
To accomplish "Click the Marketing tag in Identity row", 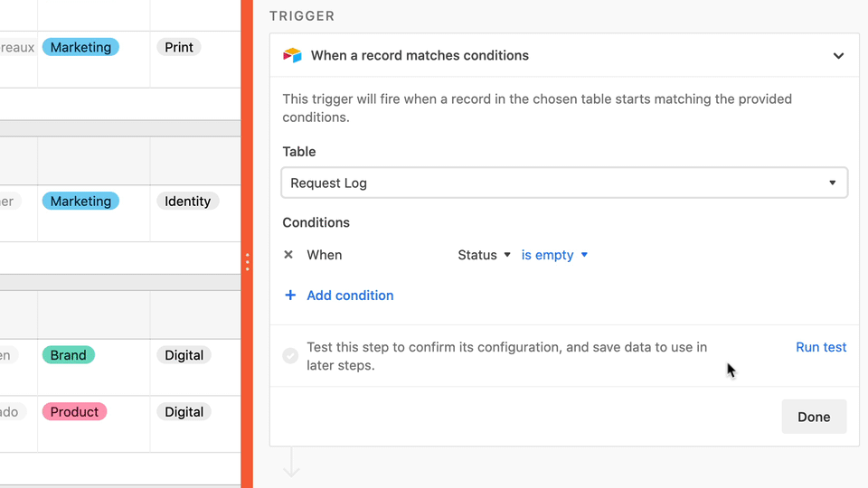I will 80,202.
